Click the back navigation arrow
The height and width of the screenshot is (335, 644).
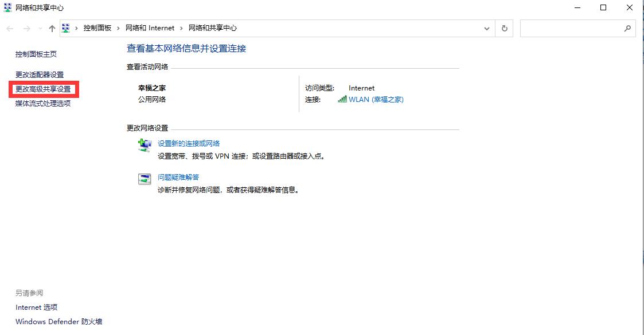[9, 28]
